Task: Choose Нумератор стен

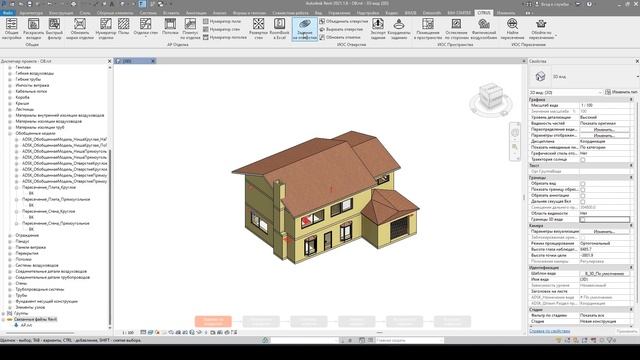Action: click(222, 29)
